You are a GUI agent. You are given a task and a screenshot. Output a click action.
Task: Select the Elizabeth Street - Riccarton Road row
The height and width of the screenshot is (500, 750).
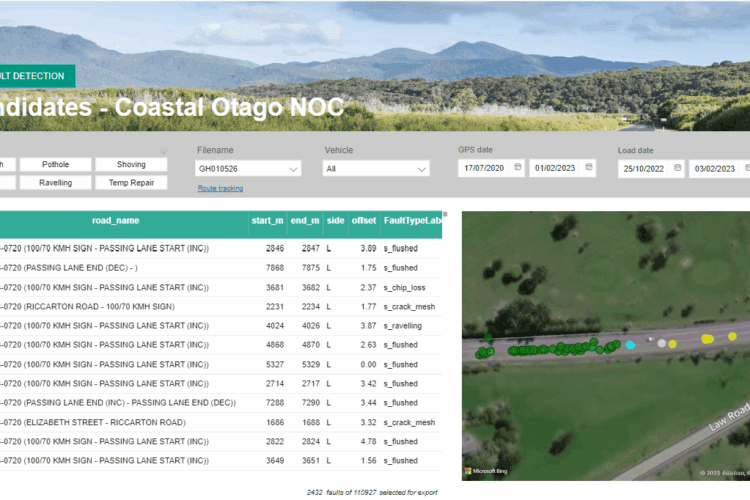200,422
